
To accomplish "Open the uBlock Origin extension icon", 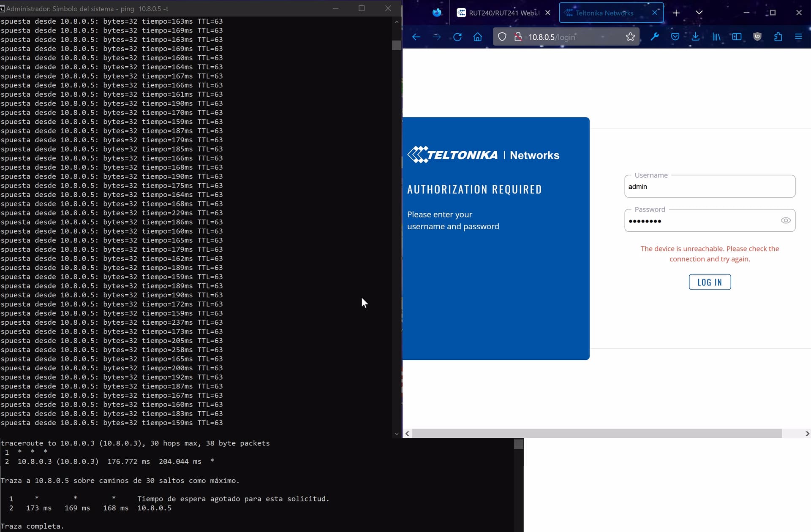I will (x=757, y=37).
